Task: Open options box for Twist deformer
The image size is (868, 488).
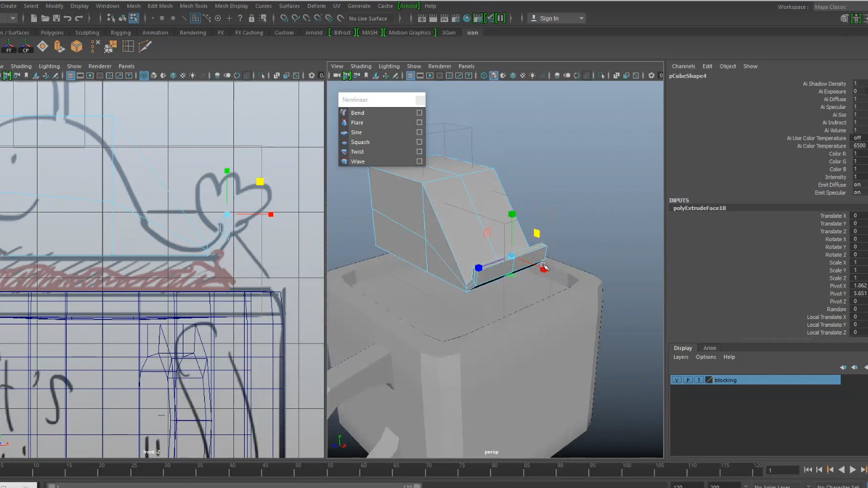Action: point(419,152)
